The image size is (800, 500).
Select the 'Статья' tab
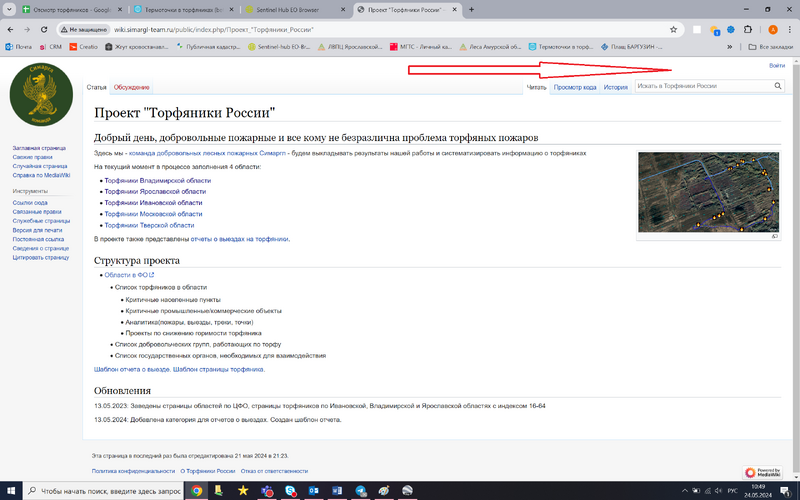tap(96, 87)
